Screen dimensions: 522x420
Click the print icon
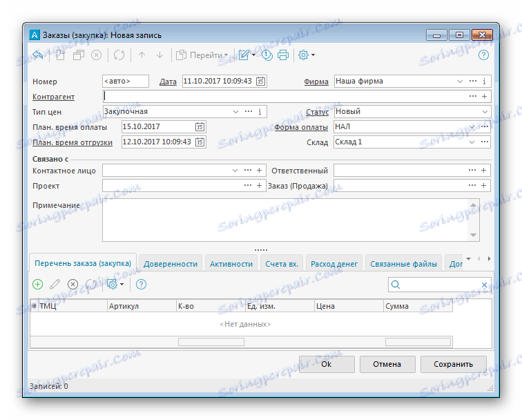pos(283,55)
